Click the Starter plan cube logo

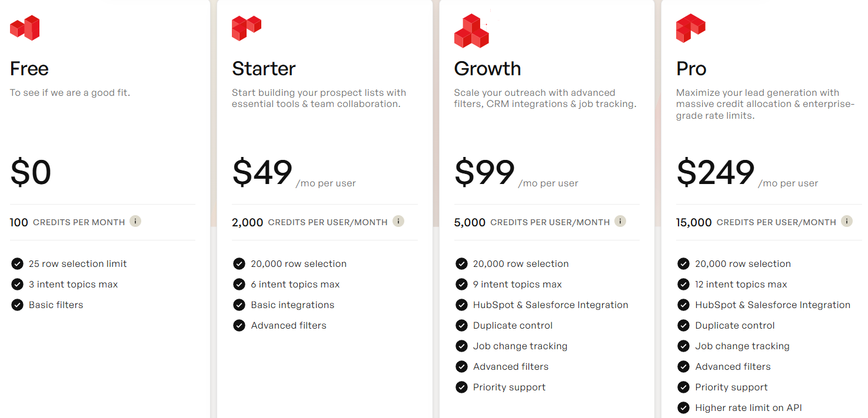point(246,28)
